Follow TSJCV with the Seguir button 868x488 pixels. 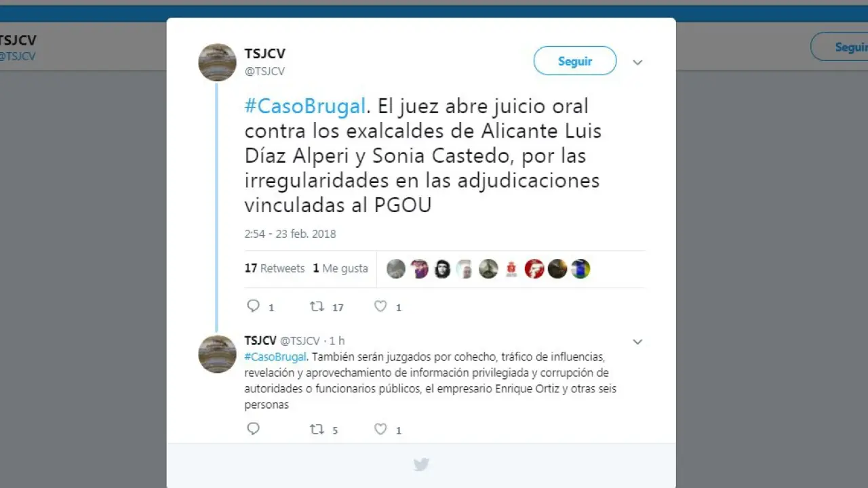click(575, 61)
